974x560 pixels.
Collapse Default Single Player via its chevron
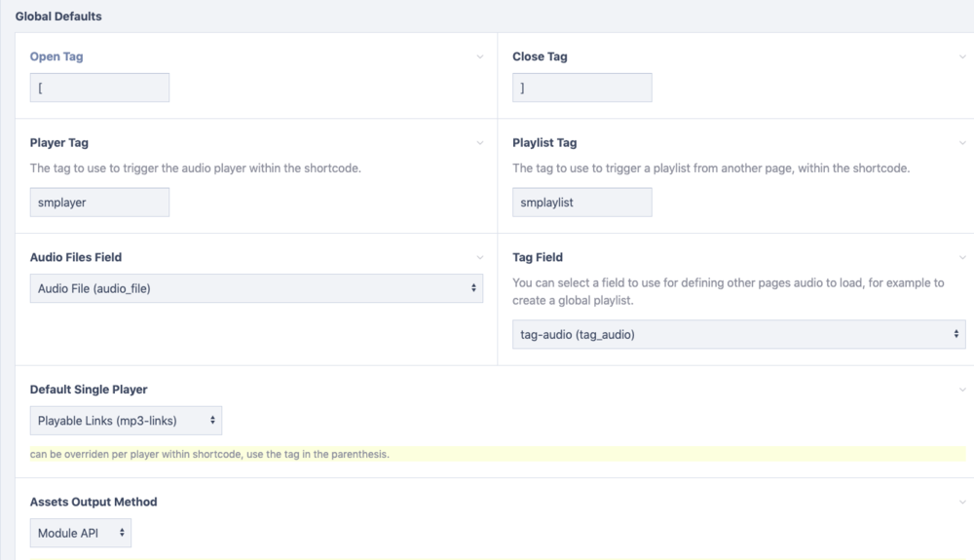coord(962,390)
